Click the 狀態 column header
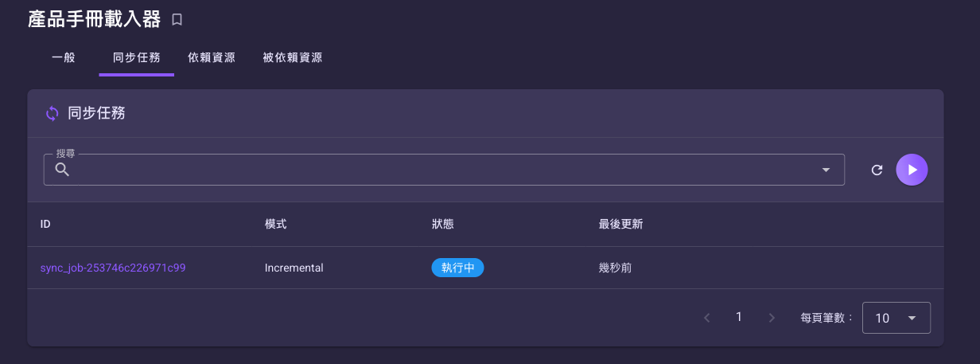The width and height of the screenshot is (980, 364). click(442, 225)
